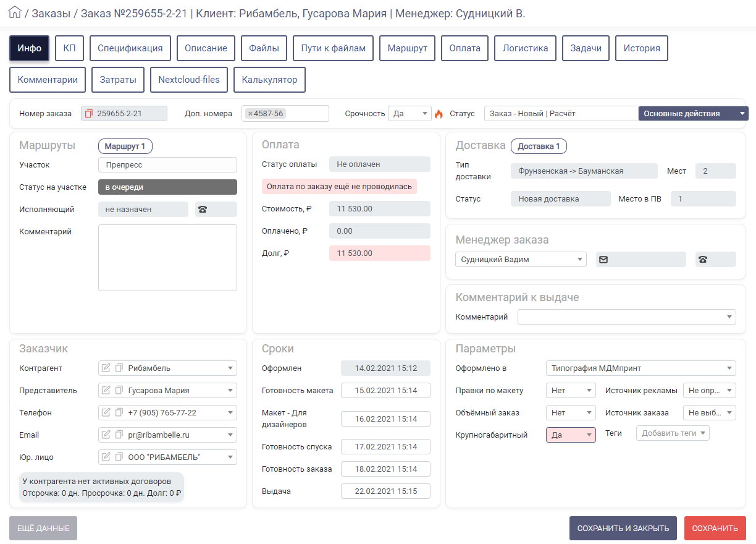Screen dimensions: 756x544
Task: Copy Юр. лицо ООО РИБАМБЕЛЬ icon
Action: pyautogui.click(x=119, y=457)
